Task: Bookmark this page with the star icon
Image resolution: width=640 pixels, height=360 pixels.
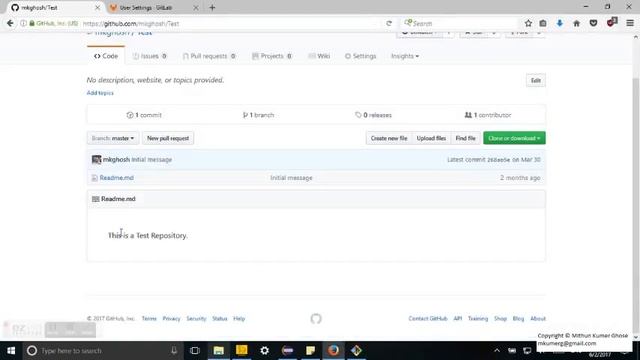Action: (x=528, y=23)
